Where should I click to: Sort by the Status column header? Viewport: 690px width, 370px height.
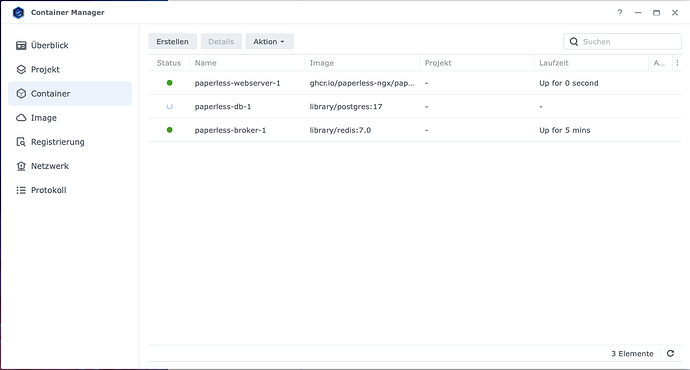pyautogui.click(x=169, y=63)
